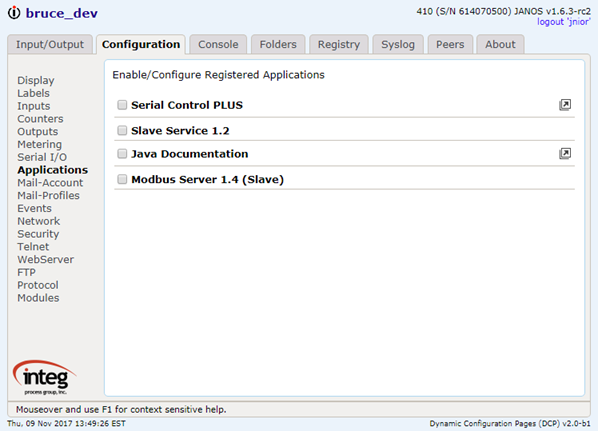Enable the Slave Service 1.2 checkbox
598x431 pixels.
(122, 130)
